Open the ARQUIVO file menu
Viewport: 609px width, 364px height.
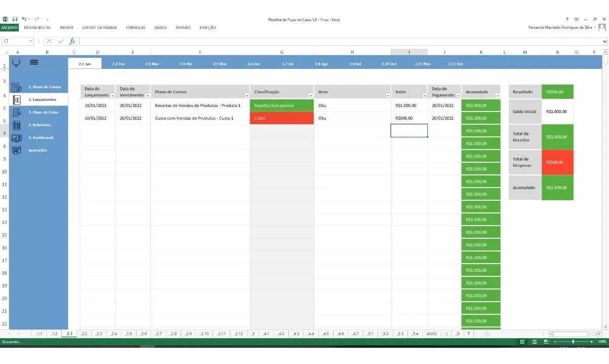click(9, 27)
